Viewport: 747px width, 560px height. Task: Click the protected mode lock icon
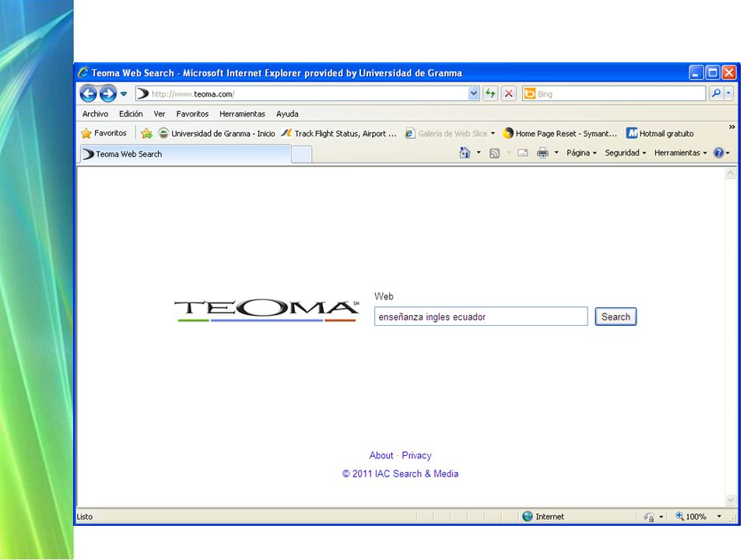tap(649, 516)
